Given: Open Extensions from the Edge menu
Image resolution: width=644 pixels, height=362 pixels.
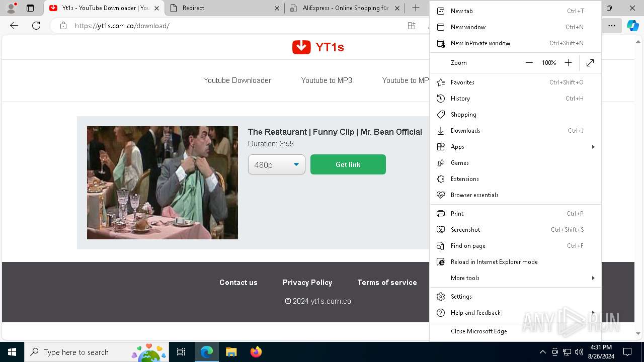Looking at the screenshot, I should (x=515, y=179).
